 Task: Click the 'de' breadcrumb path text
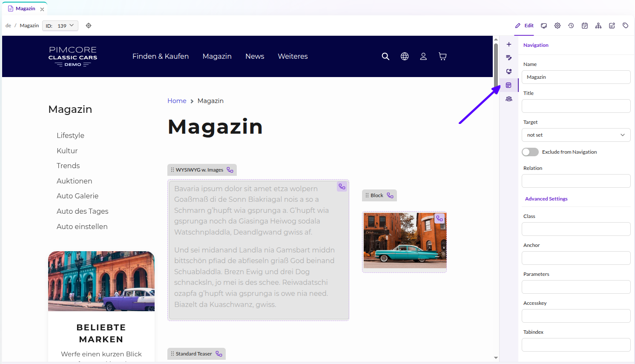8,26
